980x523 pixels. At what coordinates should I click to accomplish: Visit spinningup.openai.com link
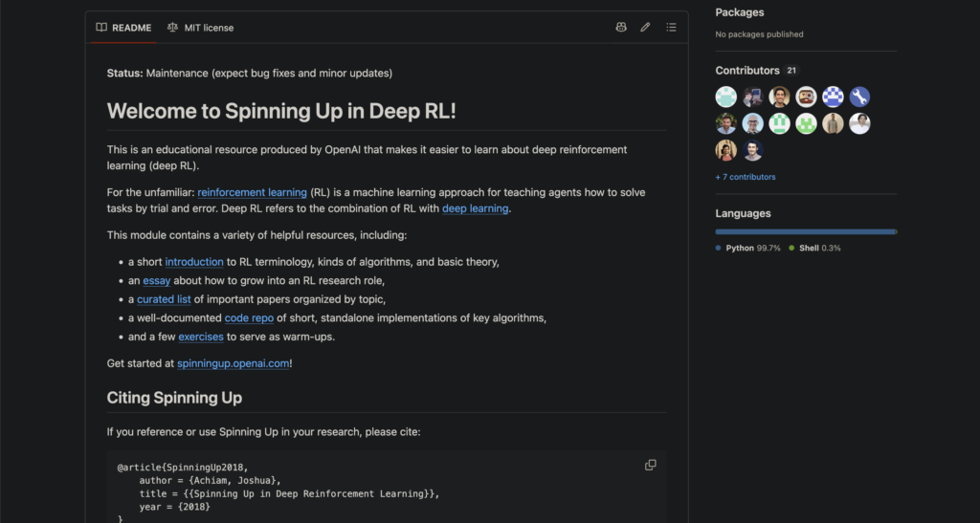234,363
